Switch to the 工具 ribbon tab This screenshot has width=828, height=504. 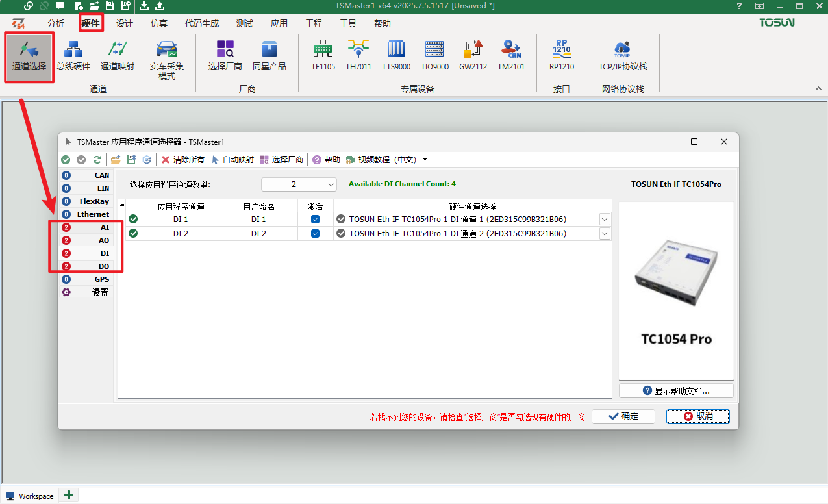click(348, 23)
